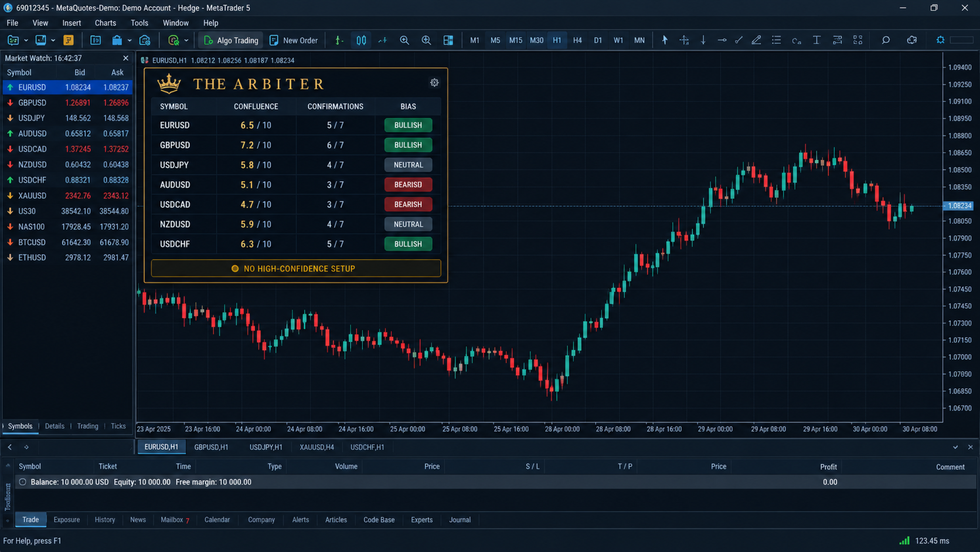Open the Charts menu
980x552 pixels.
pyautogui.click(x=105, y=23)
